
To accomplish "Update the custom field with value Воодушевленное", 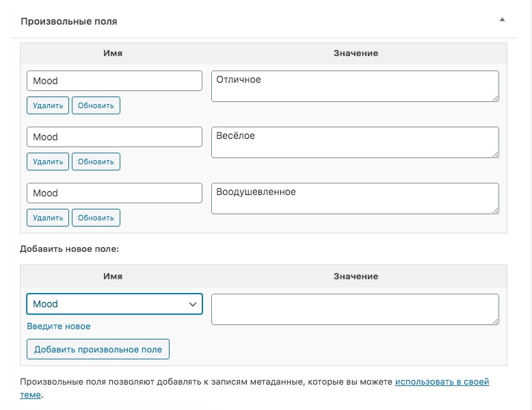I will point(96,218).
